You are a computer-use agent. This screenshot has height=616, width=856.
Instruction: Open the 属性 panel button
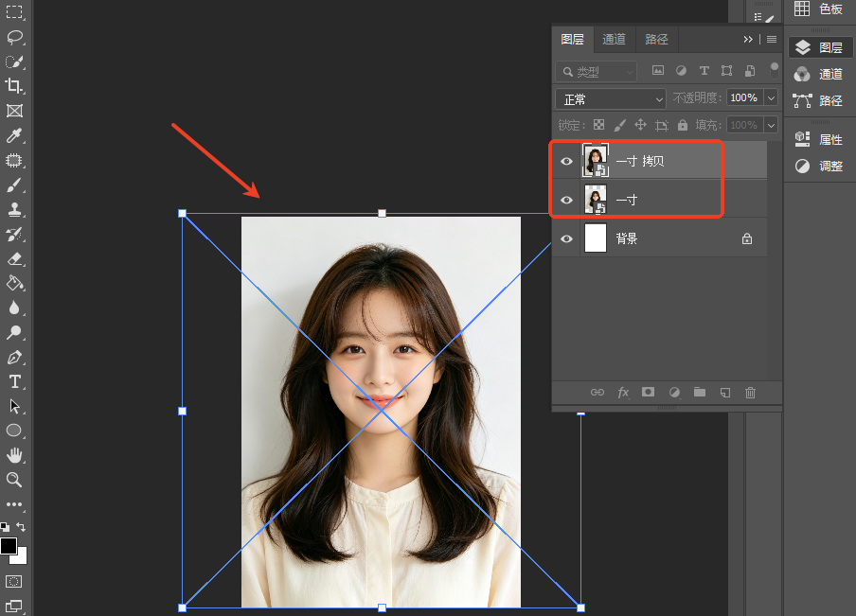(819, 139)
